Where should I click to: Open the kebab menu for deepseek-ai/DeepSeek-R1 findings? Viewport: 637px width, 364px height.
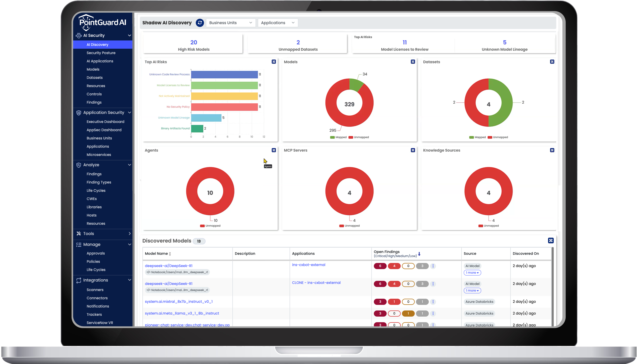click(433, 266)
